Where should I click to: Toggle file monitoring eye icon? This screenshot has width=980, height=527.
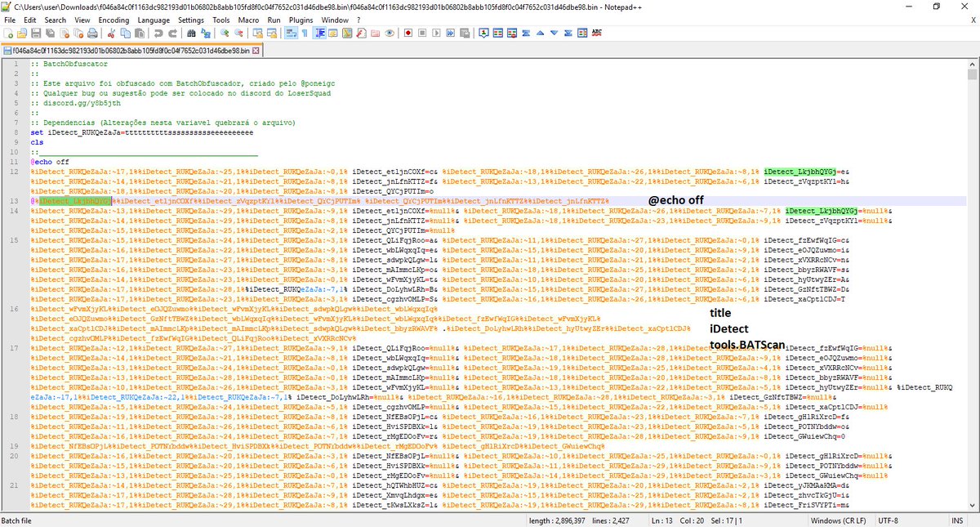coord(390,33)
